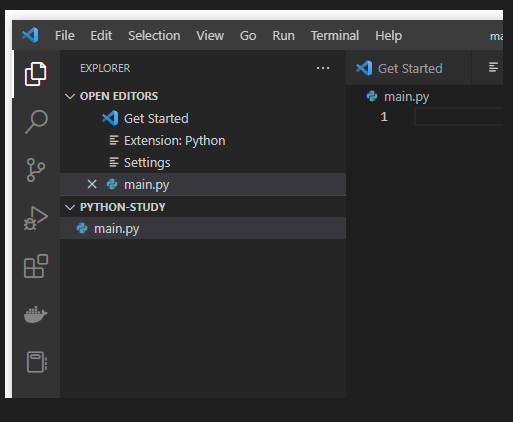The width and height of the screenshot is (513, 422).
Task: Open the Extensions view icon
Action: [x=36, y=266]
